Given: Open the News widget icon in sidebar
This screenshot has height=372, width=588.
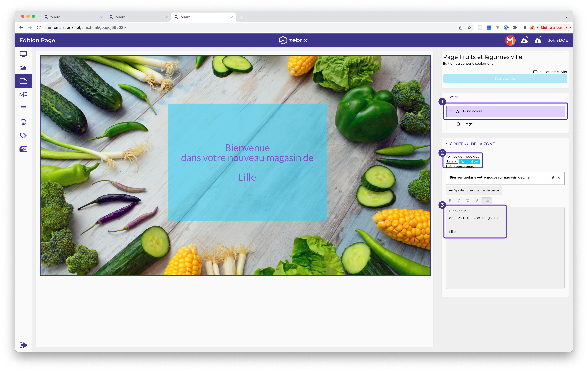Looking at the screenshot, I should click(23, 149).
